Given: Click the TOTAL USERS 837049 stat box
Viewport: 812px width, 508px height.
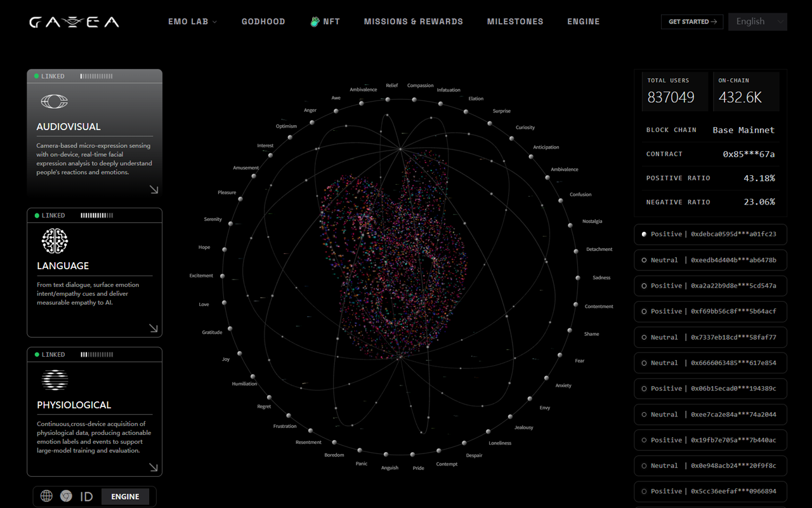Looking at the screenshot, I should point(675,91).
